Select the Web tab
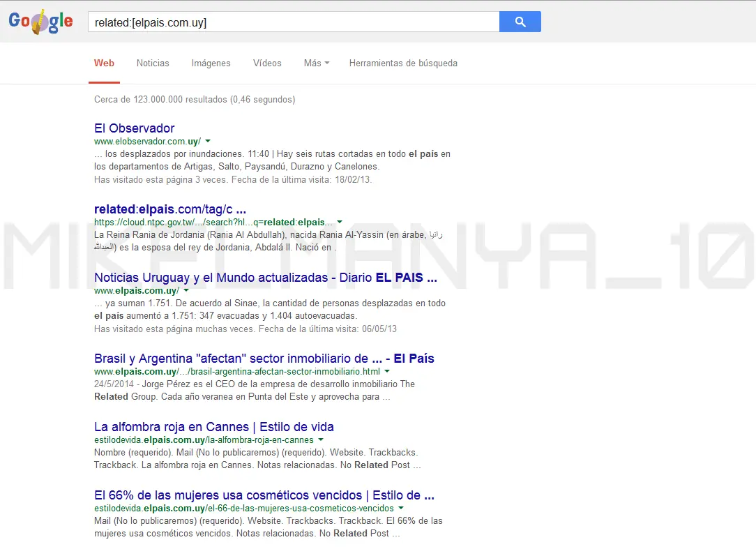Image resolution: width=756 pixels, height=549 pixels. coord(104,63)
